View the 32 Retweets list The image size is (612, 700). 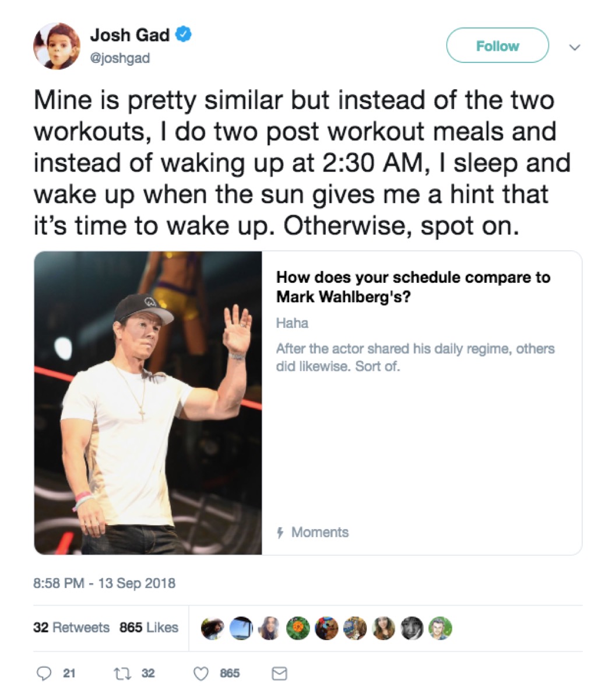(71, 628)
